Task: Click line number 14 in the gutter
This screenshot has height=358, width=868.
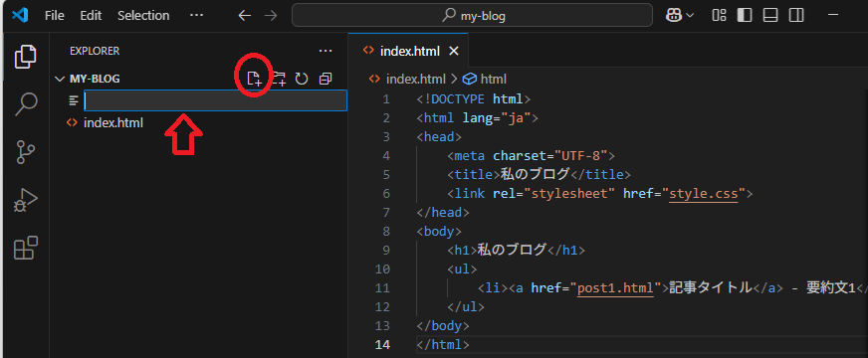Action: click(382, 344)
